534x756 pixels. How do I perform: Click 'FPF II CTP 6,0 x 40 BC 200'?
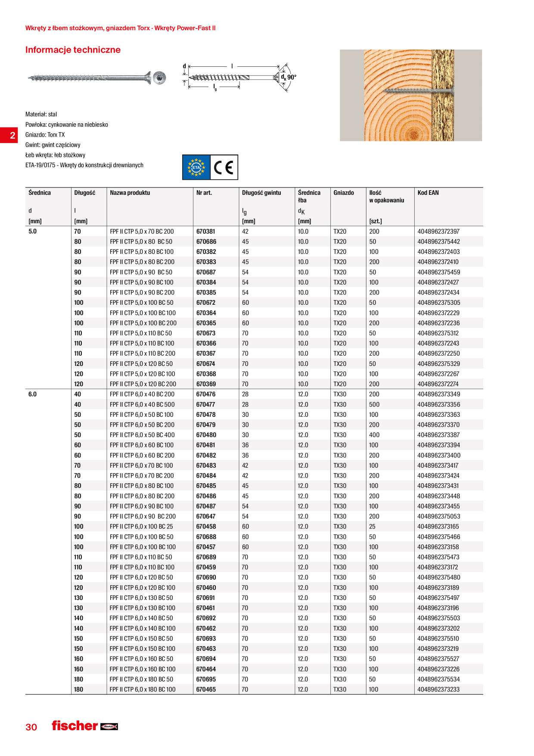142,394
